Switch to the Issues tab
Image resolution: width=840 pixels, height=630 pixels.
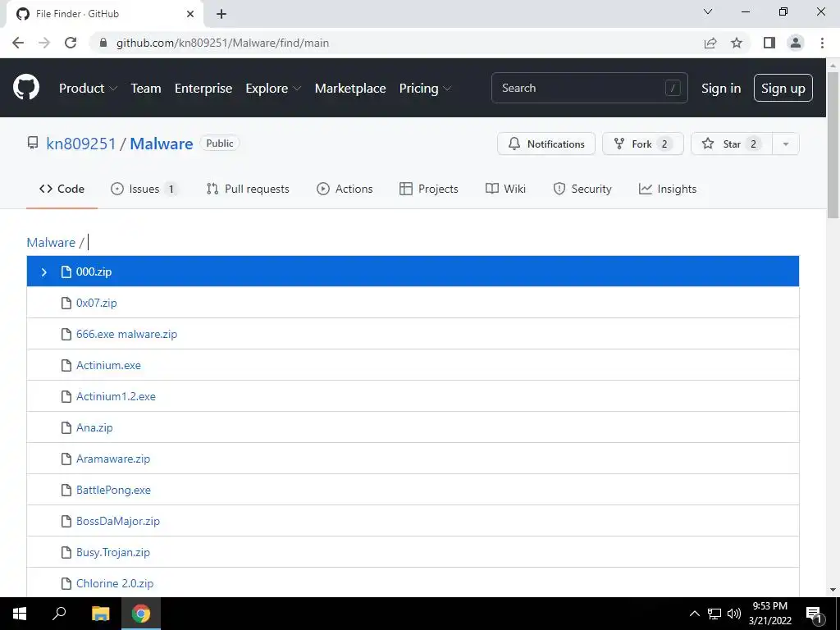click(143, 189)
